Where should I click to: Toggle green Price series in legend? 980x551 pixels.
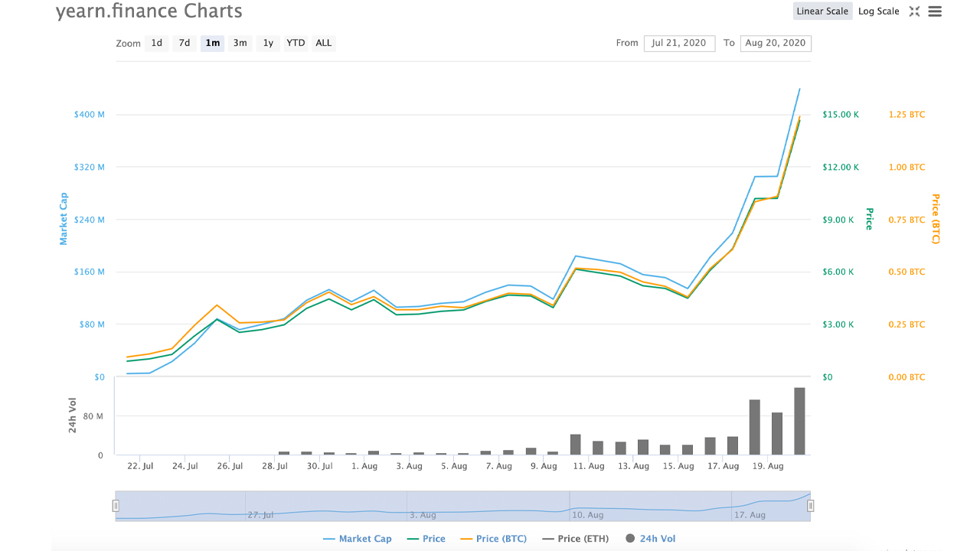(x=427, y=539)
